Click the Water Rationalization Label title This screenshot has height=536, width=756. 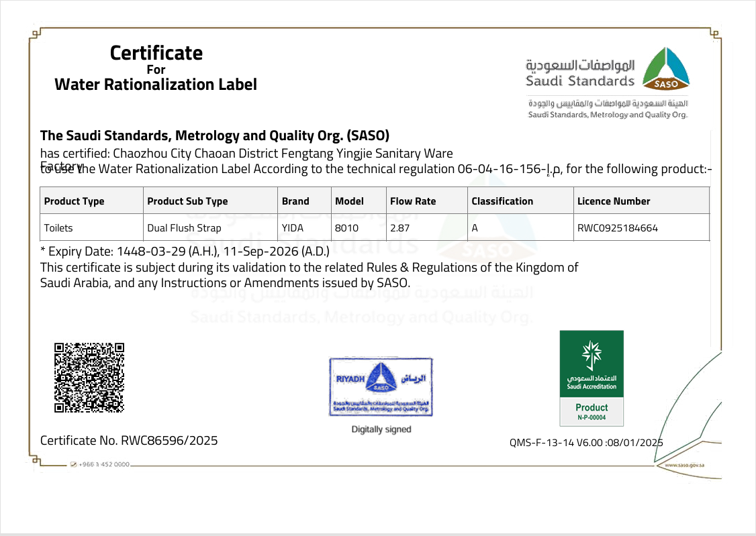click(x=156, y=85)
